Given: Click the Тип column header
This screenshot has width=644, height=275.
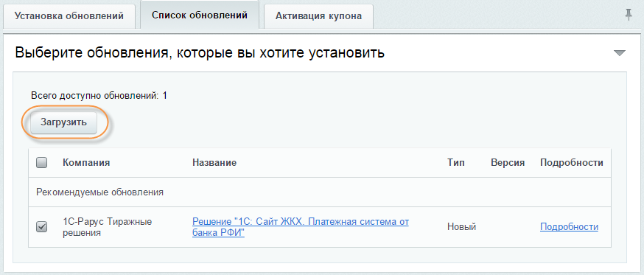Looking at the screenshot, I should tap(456, 163).
